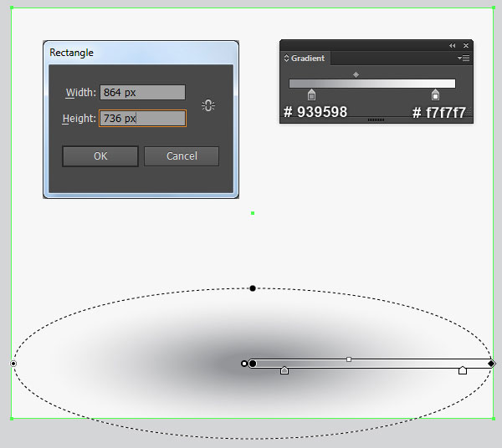502x448 pixels.
Task: Select the white color stop on annotator
Action: click(463, 370)
